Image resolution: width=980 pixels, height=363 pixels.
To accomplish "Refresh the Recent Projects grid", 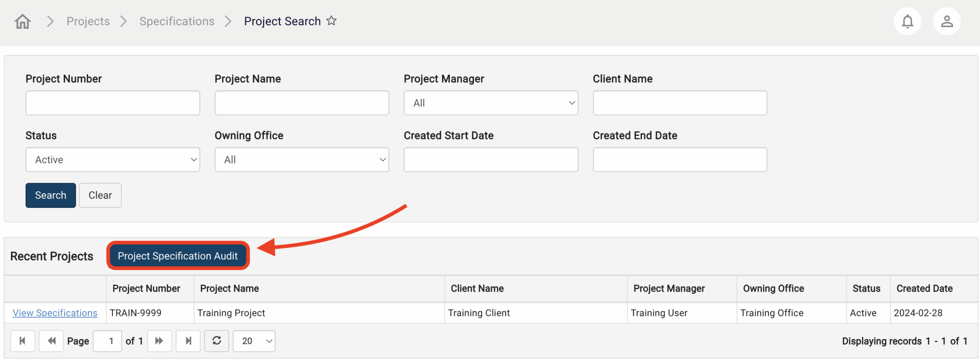I will pyautogui.click(x=217, y=341).
